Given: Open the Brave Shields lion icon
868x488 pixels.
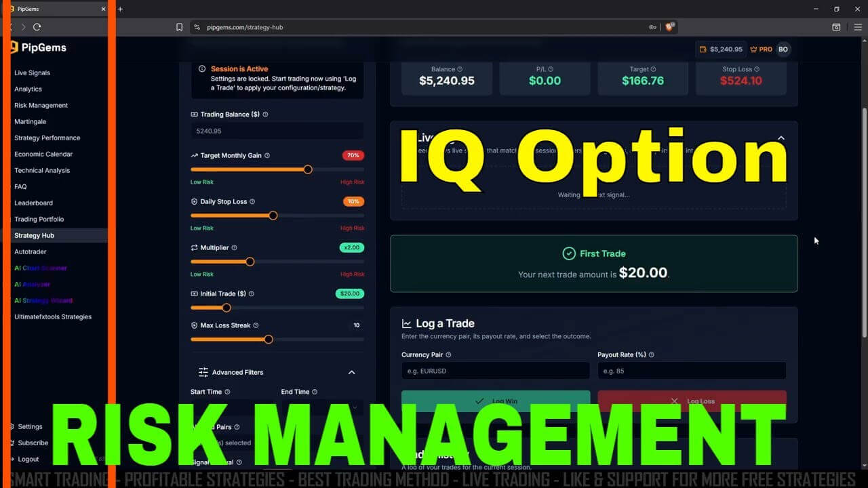Looking at the screenshot, I should [670, 27].
